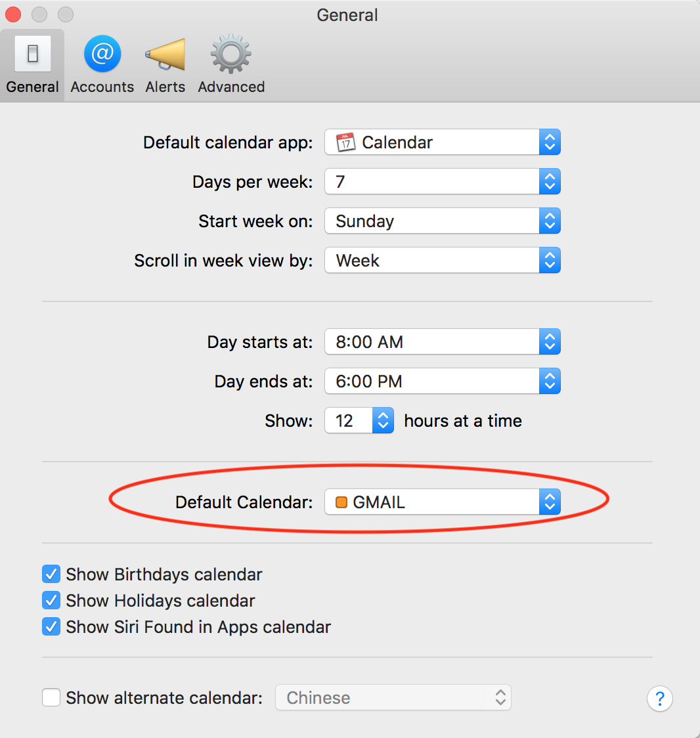The width and height of the screenshot is (700, 738).
Task: Change Day ends at time selection
Action: click(550, 381)
